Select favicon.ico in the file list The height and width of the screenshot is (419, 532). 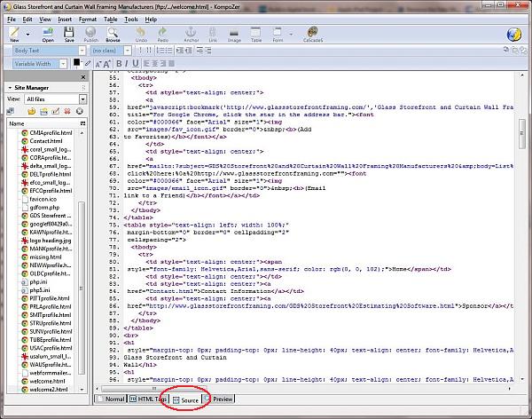point(43,199)
